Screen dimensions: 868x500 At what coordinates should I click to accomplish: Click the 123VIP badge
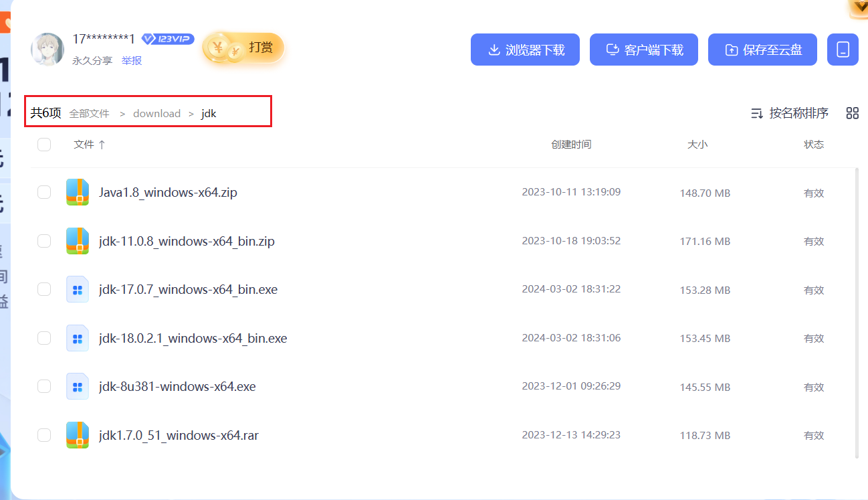click(168, 39)
